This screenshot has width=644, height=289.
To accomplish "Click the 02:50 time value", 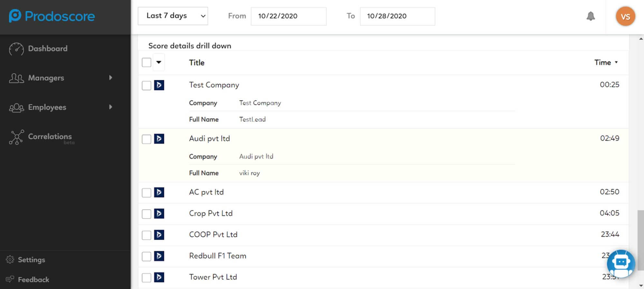I will click(610, 192).
